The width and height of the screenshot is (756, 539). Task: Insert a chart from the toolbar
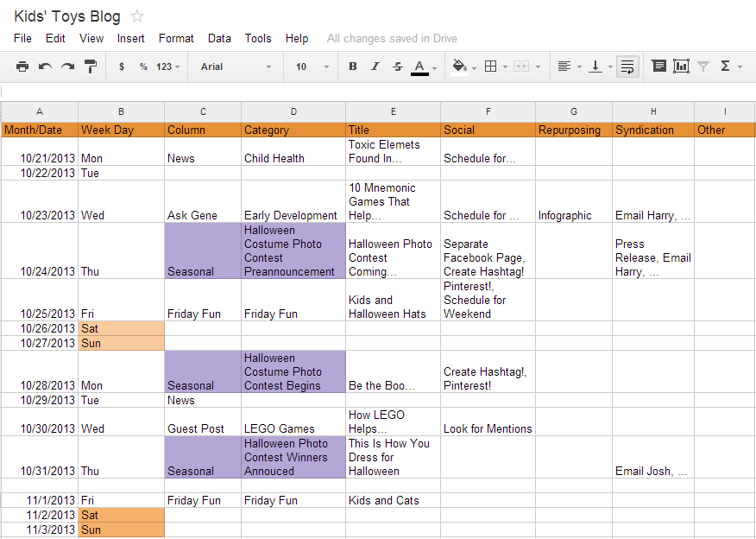tap(681, 67)
